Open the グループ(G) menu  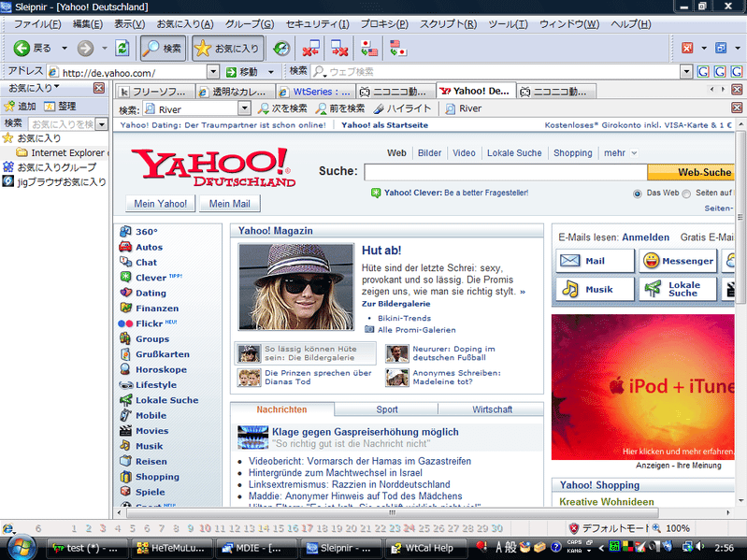pos(250,23)
